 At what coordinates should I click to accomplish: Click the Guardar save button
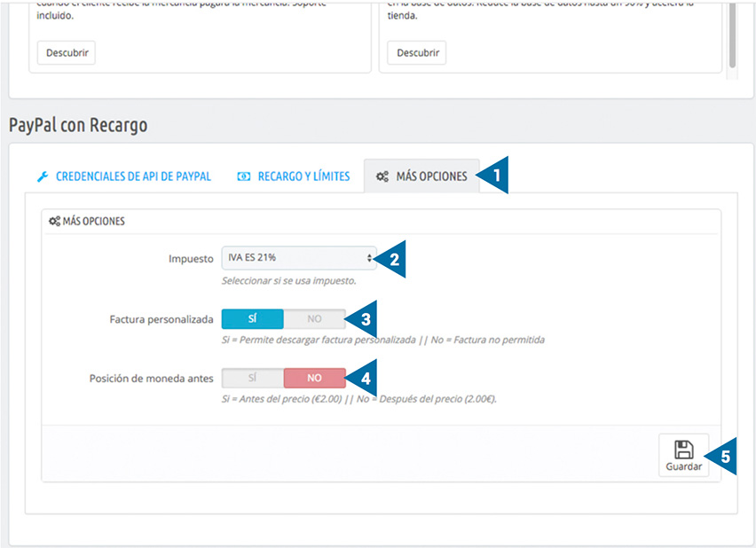tap(683, 456)
